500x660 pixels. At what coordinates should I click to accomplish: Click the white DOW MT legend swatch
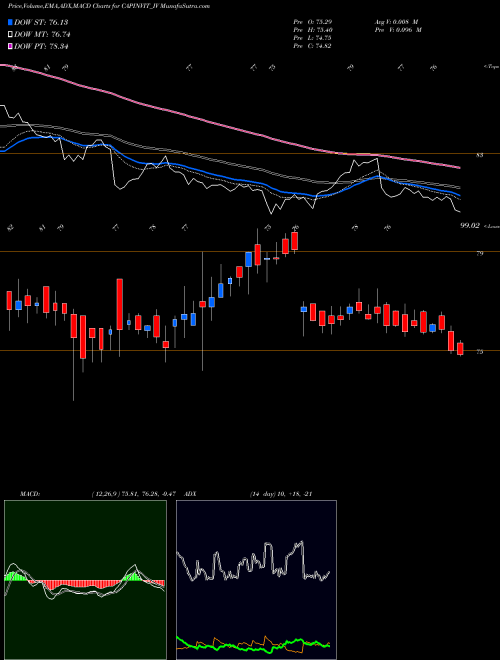click(x=10, y=35)
